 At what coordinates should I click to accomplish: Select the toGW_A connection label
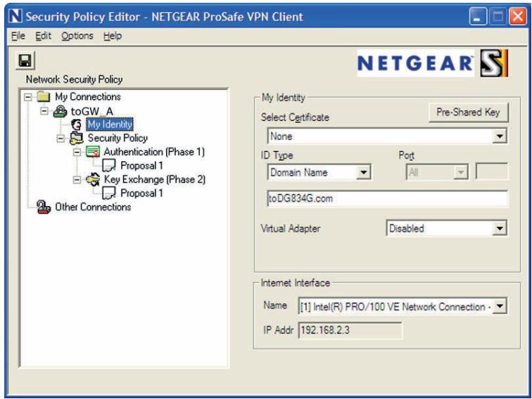coord(92,111)
